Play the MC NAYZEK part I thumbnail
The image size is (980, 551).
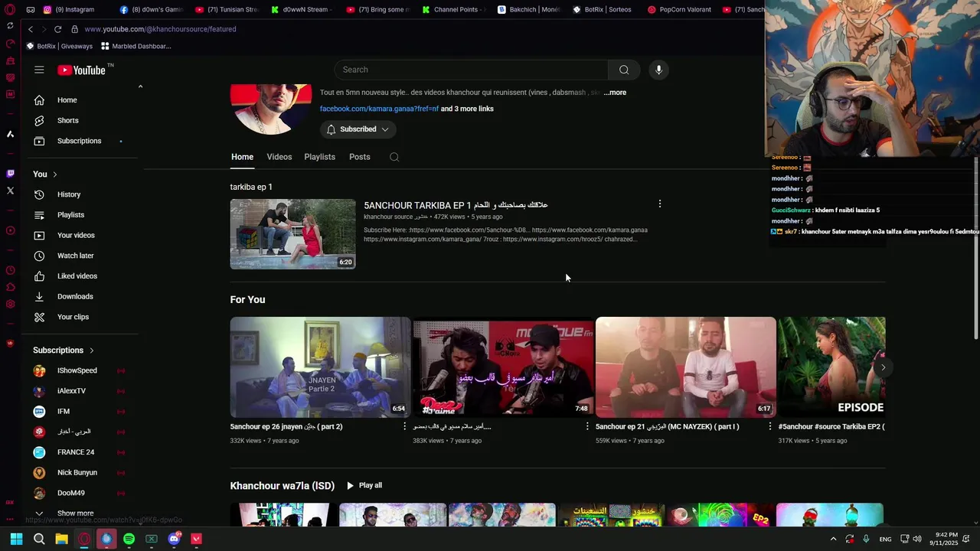686,367
